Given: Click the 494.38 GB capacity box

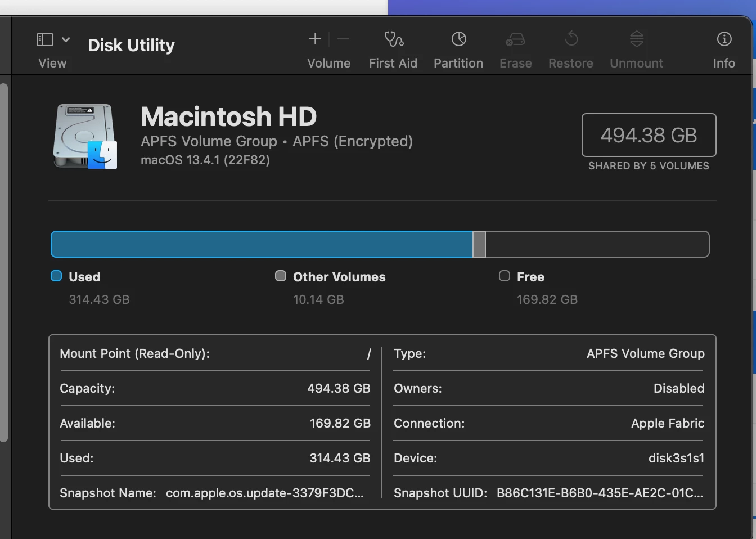Looking at the screenshot, I should pyautogui.click(x=649, y=135).
